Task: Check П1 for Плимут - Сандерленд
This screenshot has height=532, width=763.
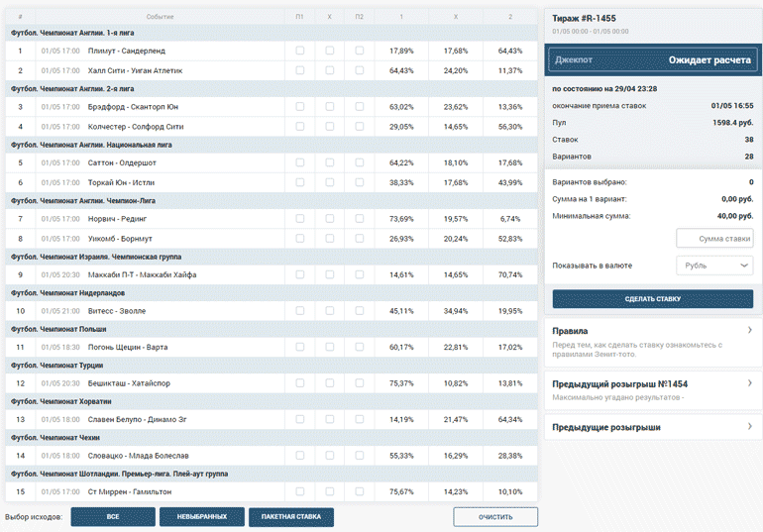Action: click(300, 51)
